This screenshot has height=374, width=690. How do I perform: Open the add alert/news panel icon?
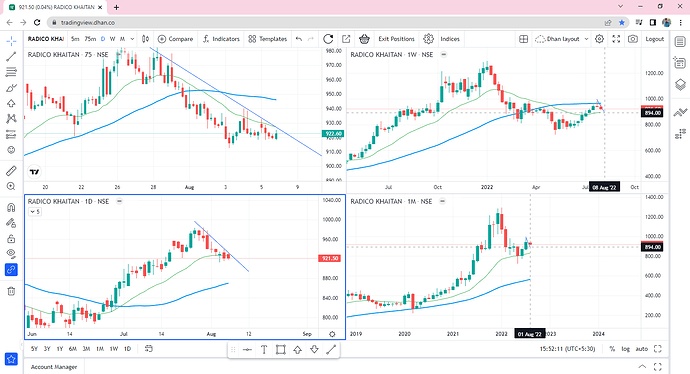[680, 63]
